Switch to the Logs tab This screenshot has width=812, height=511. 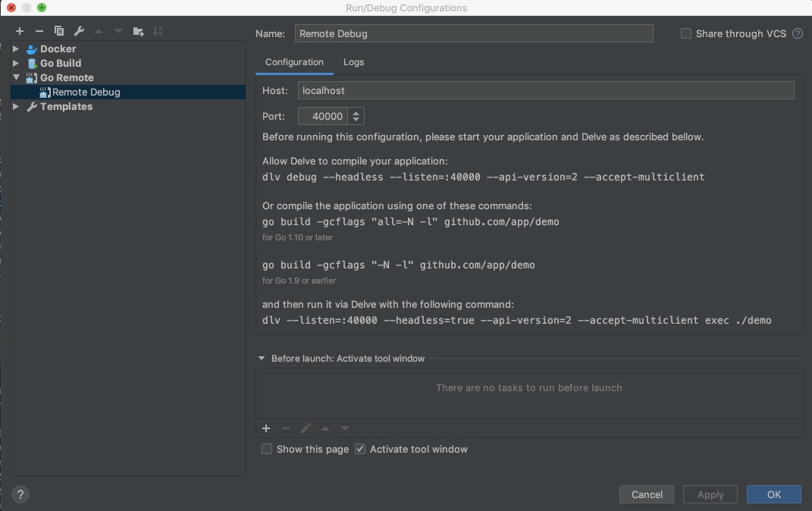353,62
